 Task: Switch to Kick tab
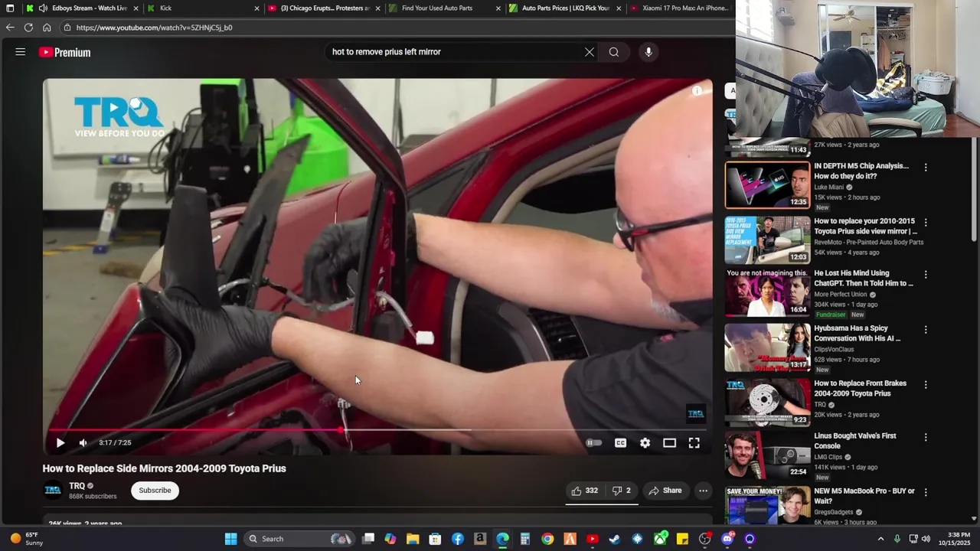tap(203, 8)
